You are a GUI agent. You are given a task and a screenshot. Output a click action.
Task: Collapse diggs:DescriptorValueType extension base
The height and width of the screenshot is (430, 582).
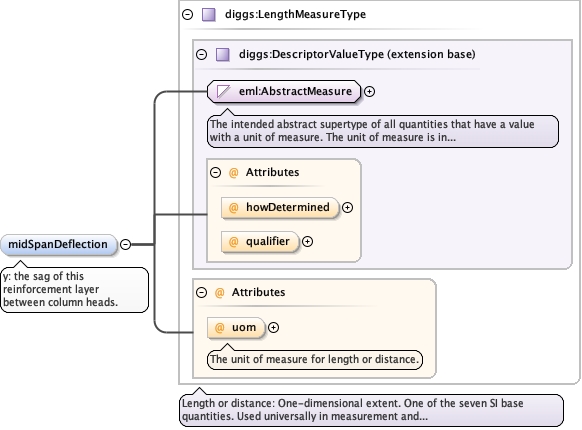pyautogui.click(x=202, y=55)
